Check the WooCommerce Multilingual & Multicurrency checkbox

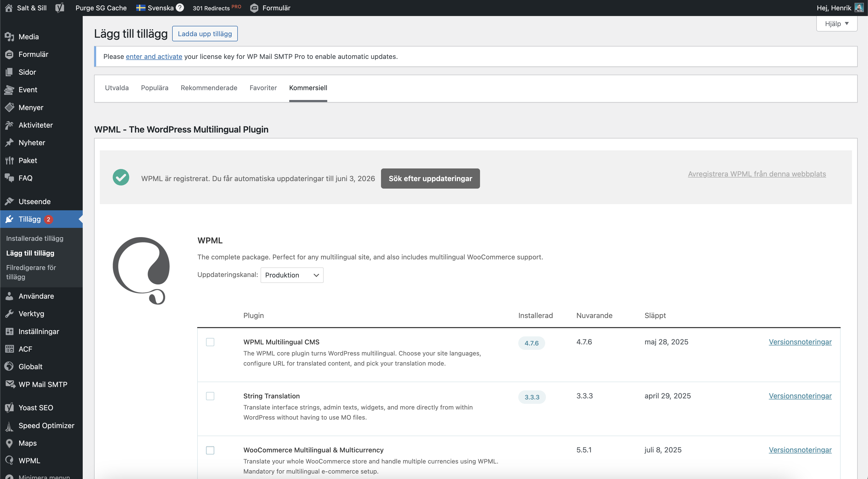click(210, 450)
